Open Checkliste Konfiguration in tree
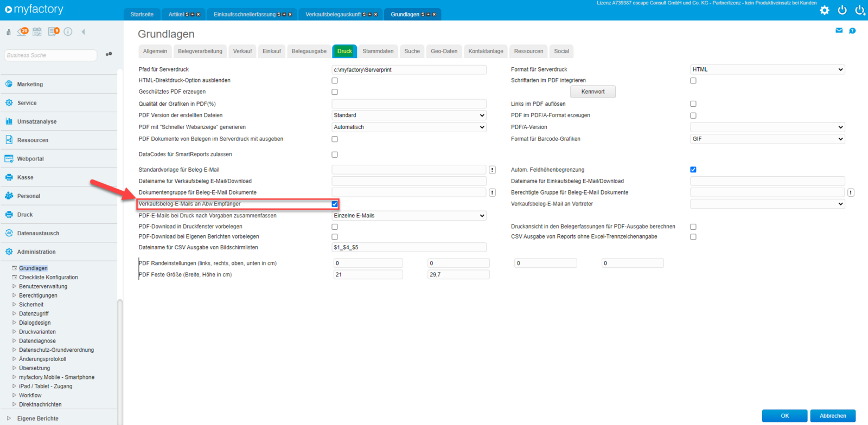The height and width of the screenshot is (425, 868). coord(48,278)
